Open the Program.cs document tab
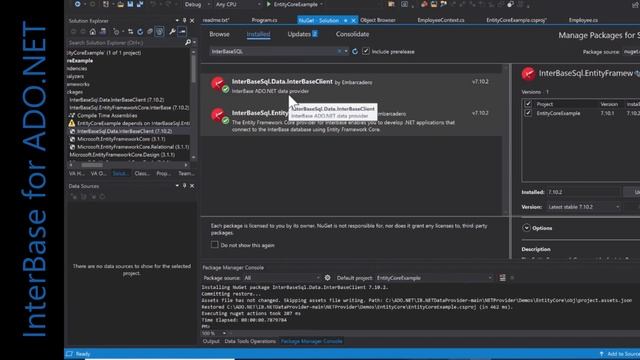This screenshot has height=360, width=640. click(264, 20)
